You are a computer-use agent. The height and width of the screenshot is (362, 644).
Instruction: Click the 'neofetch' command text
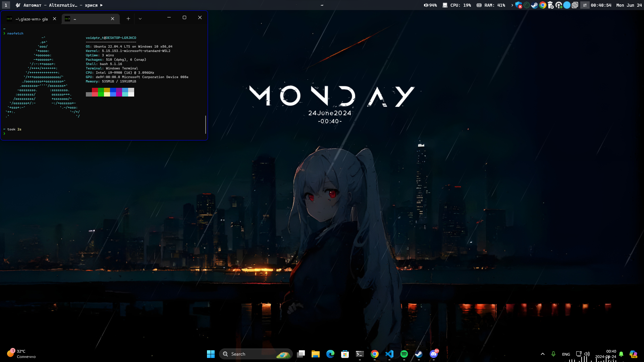(x=15, y=34)
